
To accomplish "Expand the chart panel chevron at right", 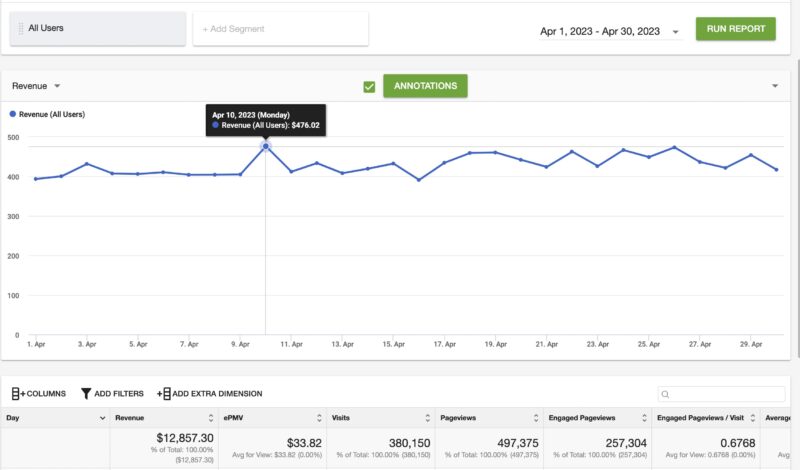I will pyautogui.click(x=775, y=87).
